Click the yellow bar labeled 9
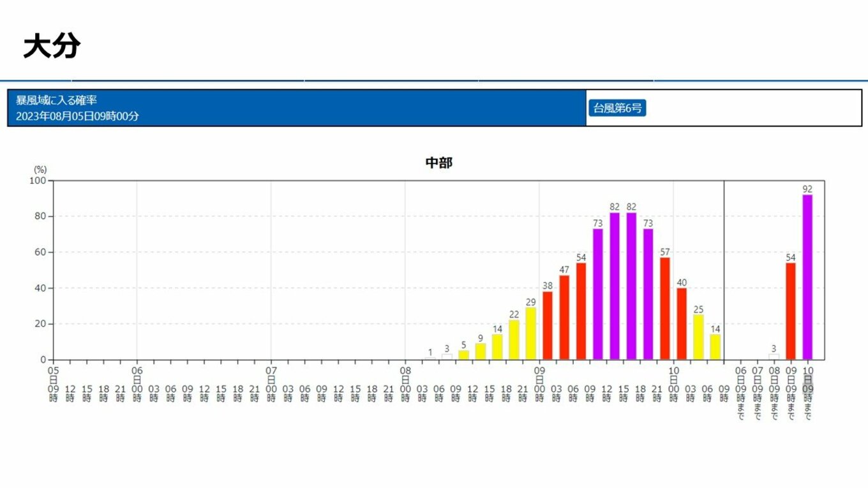 coord(481,351)
